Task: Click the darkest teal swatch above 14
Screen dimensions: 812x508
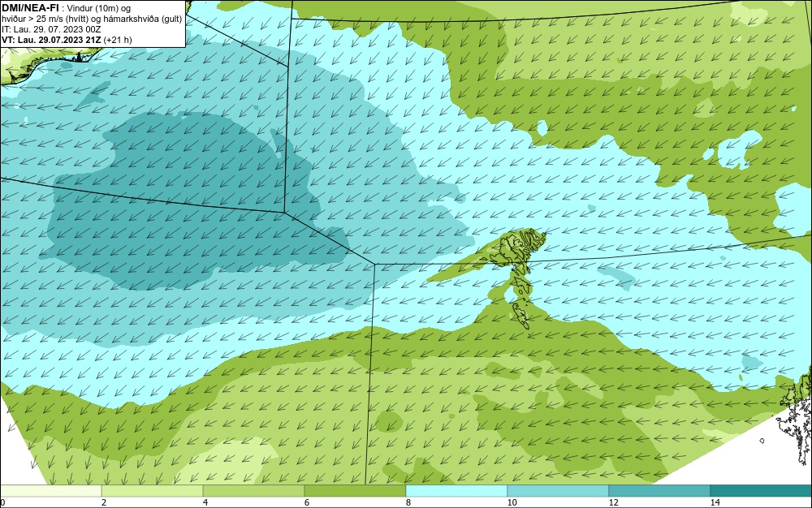Action: 762,491
